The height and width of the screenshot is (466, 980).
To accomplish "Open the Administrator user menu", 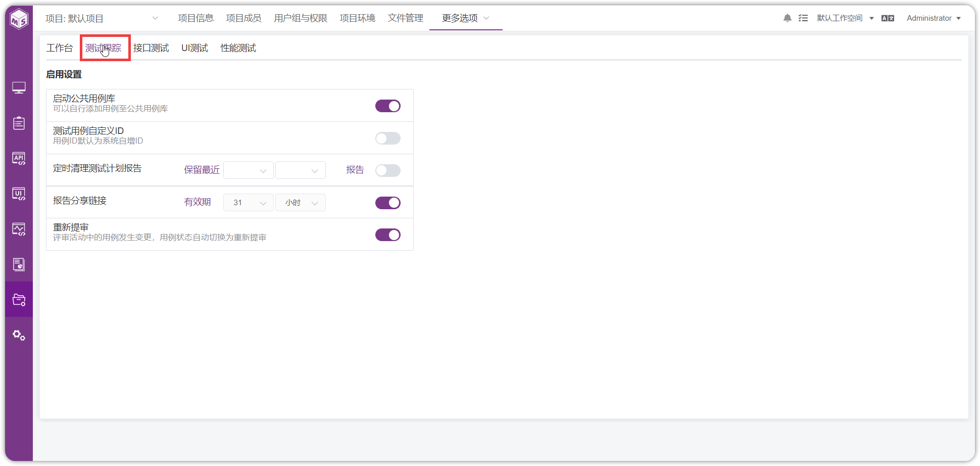I will click(934, 18).
